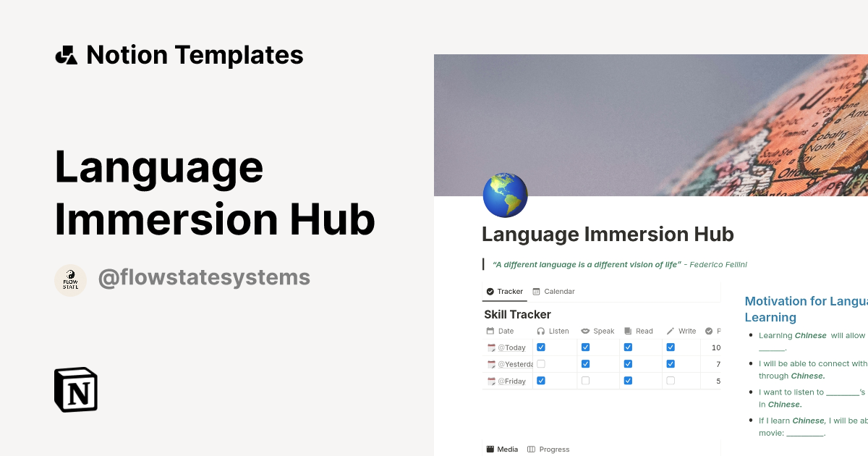
Task: Uncheck the Listen checkbox for @Today
Action: point(541,347)
